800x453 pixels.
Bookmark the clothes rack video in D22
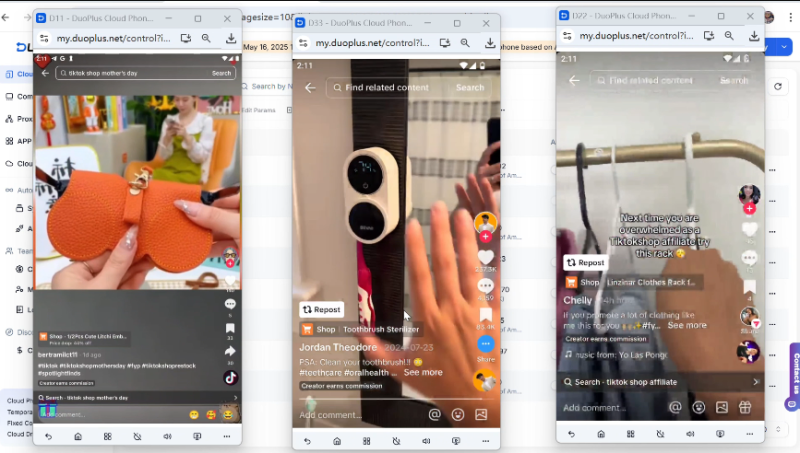749,287
